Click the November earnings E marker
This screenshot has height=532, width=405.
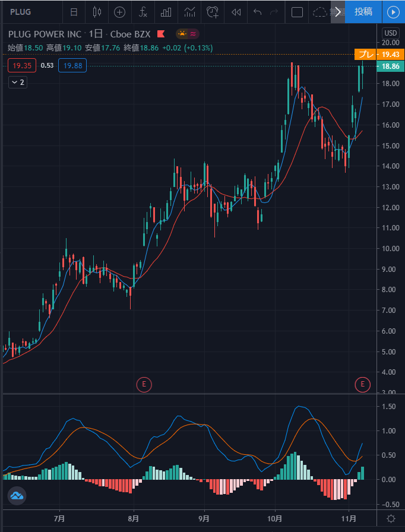pyautogui.click(x=363, y=384)
